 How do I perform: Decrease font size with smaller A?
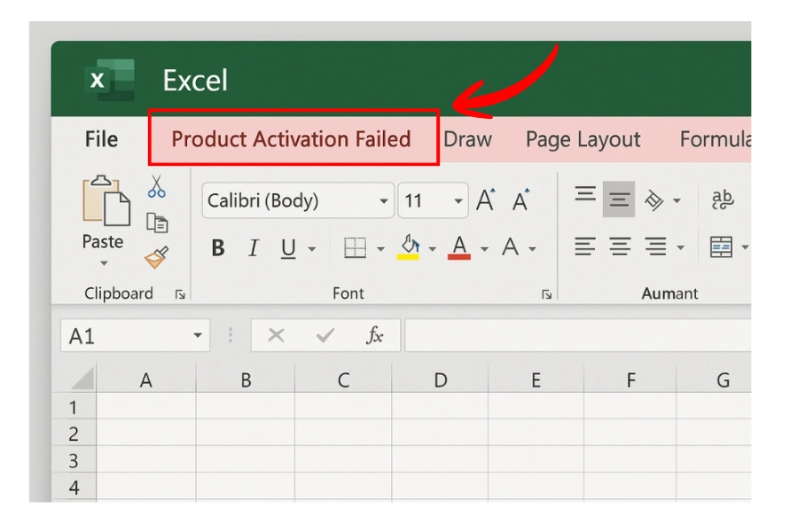520,199
